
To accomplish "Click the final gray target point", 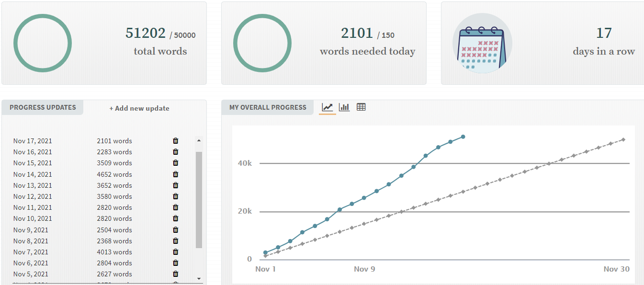I will [623, 140].
